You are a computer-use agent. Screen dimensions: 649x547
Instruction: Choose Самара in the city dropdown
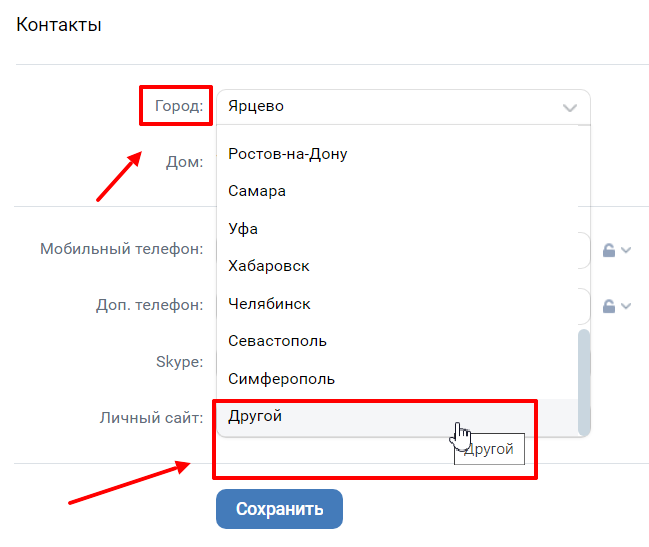(257, 191)
